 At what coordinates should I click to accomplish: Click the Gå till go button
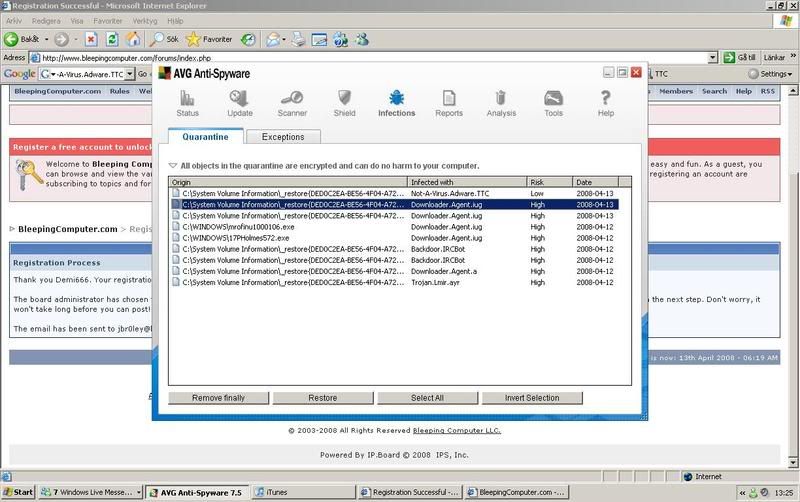[739, 58]
